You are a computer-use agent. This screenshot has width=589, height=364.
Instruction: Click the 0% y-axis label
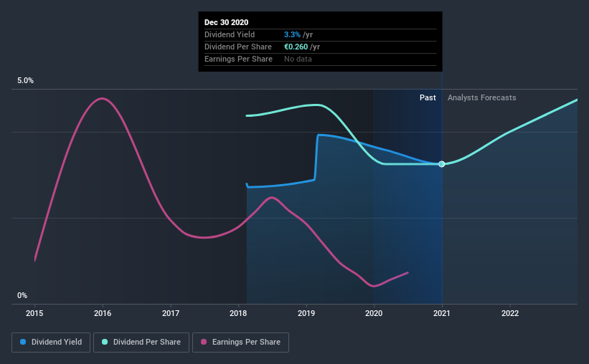pos(22,295)
